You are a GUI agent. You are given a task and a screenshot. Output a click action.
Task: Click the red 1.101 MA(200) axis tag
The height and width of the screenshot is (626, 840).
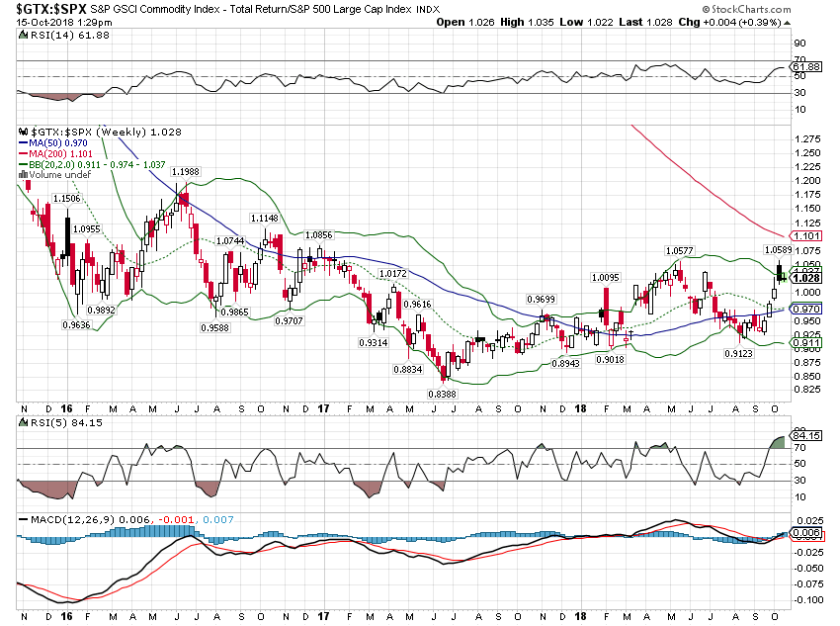tap(806, 236)
